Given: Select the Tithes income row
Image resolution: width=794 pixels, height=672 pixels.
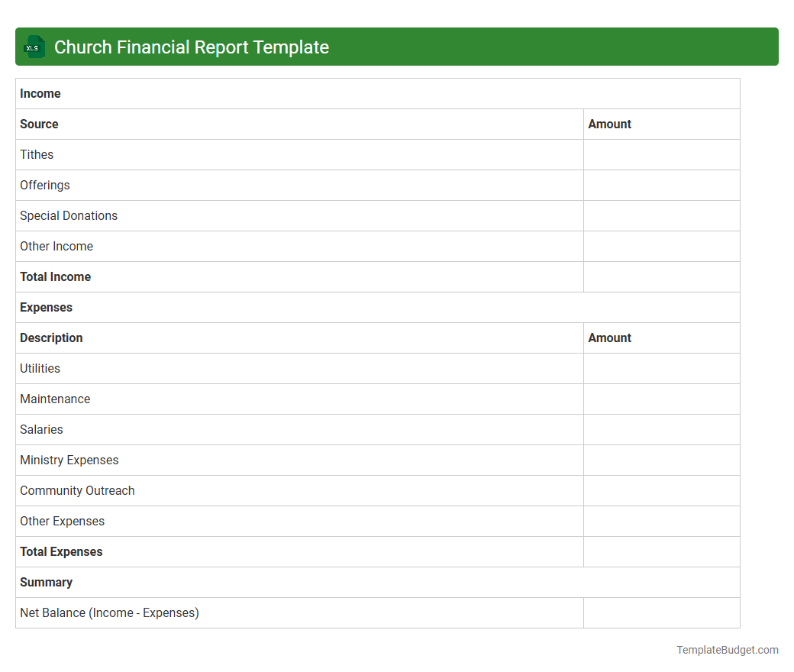Looking at the screenshot, I should pyautogui.click(x=37, y=154).
